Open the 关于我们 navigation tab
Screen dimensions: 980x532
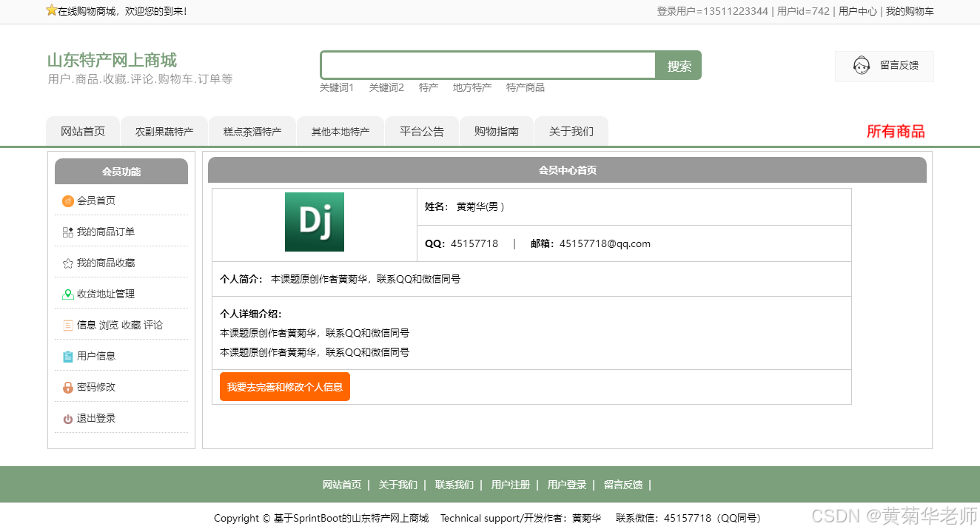(571, 132)
